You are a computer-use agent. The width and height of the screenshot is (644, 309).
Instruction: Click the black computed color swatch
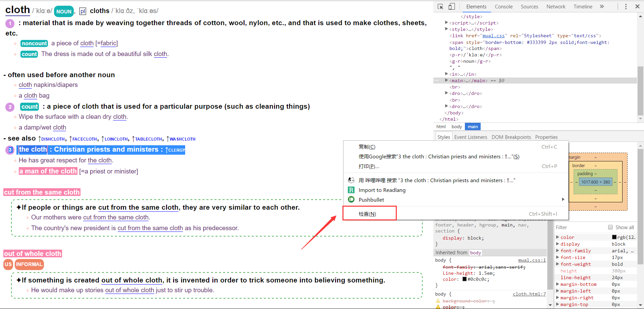[x=614, y=237]
